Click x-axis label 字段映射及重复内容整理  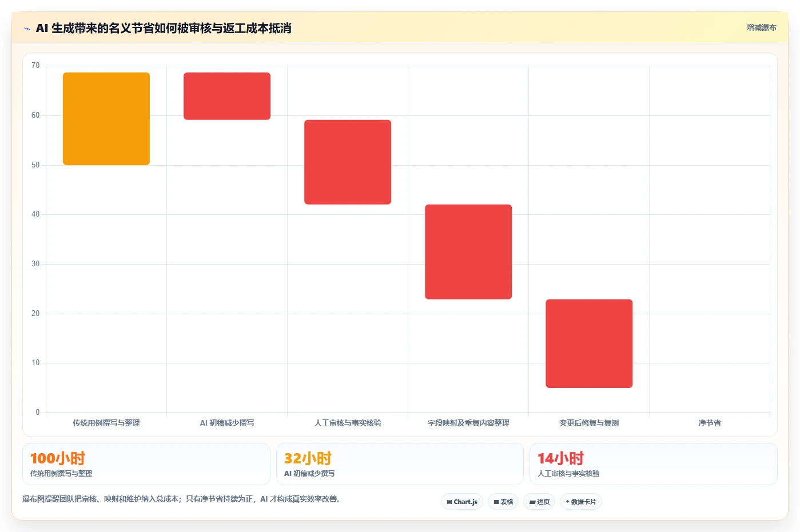(468, 423)
